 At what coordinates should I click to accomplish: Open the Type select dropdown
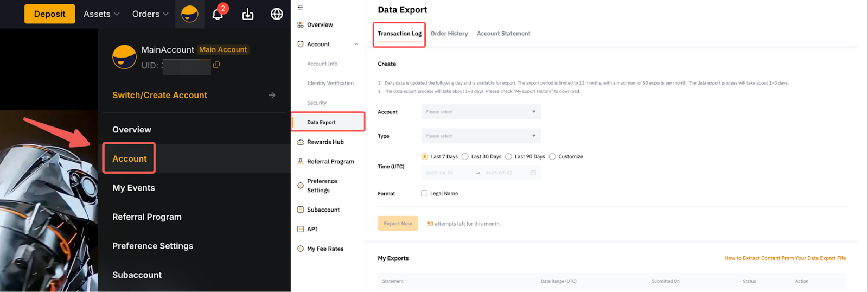point(481,136)
